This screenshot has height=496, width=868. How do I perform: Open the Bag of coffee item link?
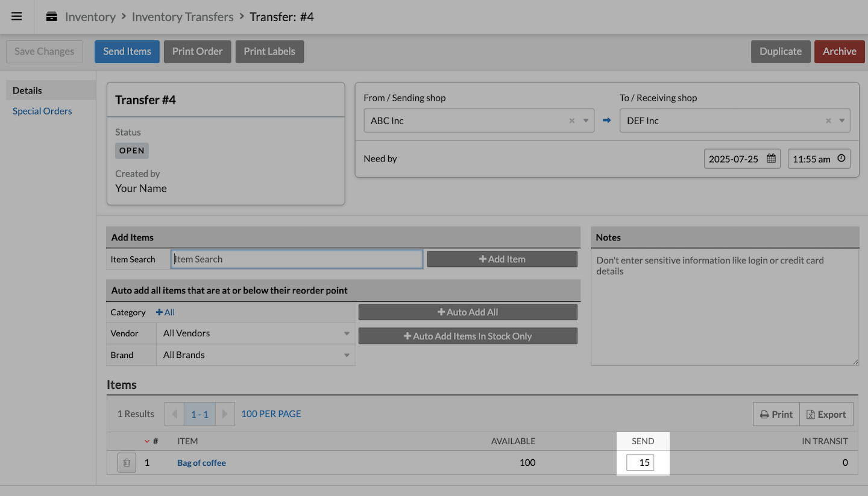[201, 463]
